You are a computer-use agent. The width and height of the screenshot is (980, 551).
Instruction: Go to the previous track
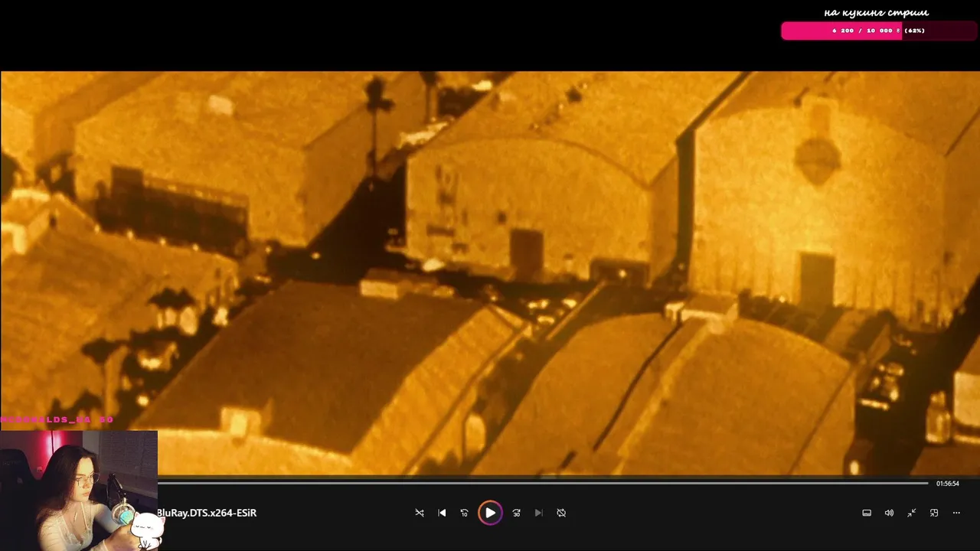coord(442,513)
